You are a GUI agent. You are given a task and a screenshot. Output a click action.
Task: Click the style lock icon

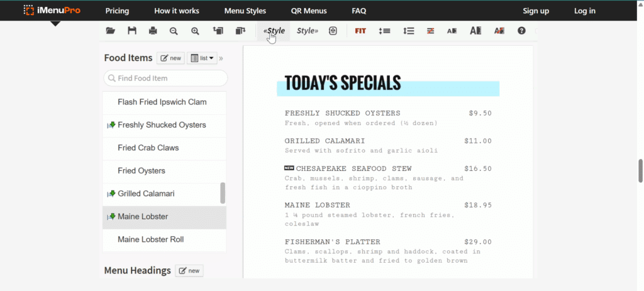[x=333, y=31]
